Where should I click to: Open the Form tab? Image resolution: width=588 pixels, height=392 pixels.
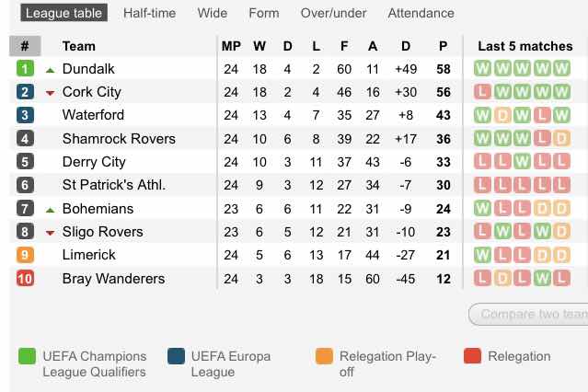tap(264, 13)
